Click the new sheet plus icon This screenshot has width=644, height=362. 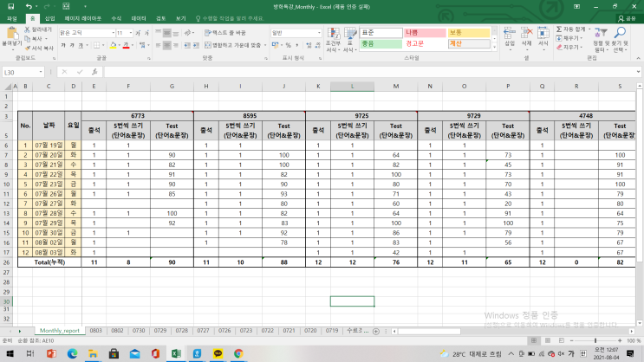(376, 331)
